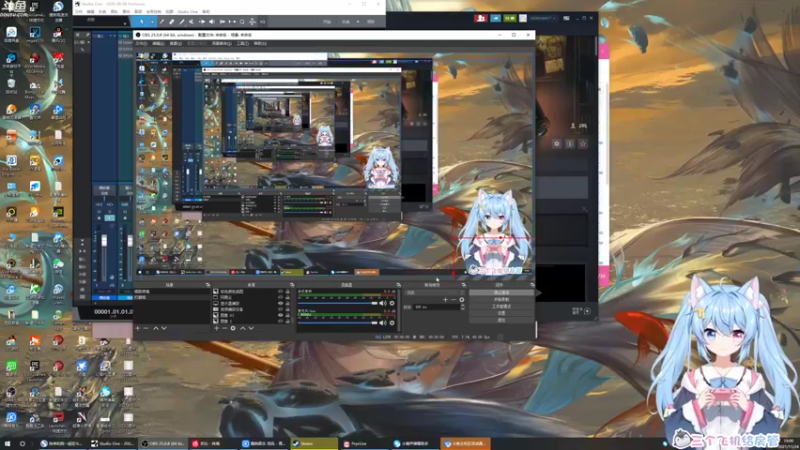800x450 pixels.
Task: Click the bottom button in OBS Controls panel
Action: click(x=501, y=320)
